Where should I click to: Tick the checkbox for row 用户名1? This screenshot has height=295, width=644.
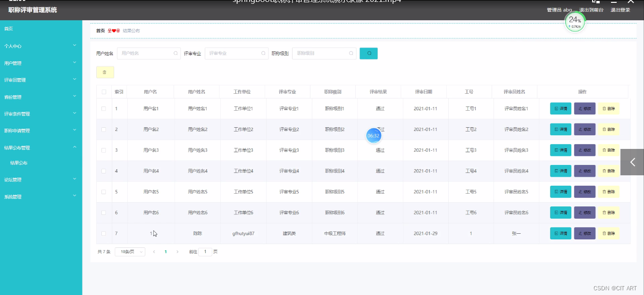[104, 109]
